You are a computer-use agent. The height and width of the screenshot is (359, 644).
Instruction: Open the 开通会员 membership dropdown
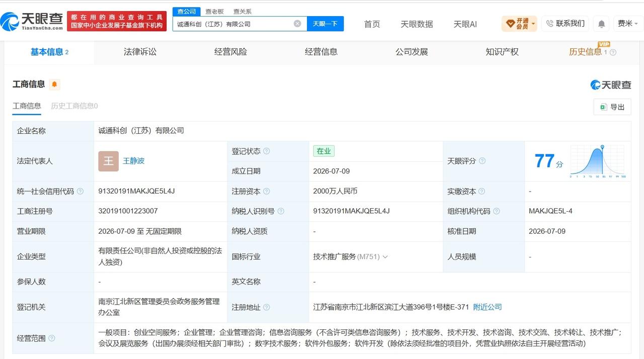pos(519,24)
